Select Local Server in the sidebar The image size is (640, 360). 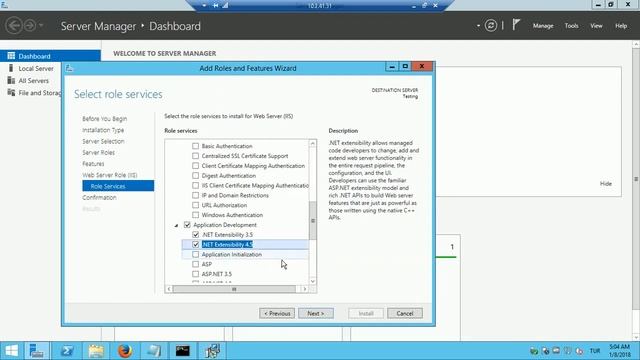36,69
